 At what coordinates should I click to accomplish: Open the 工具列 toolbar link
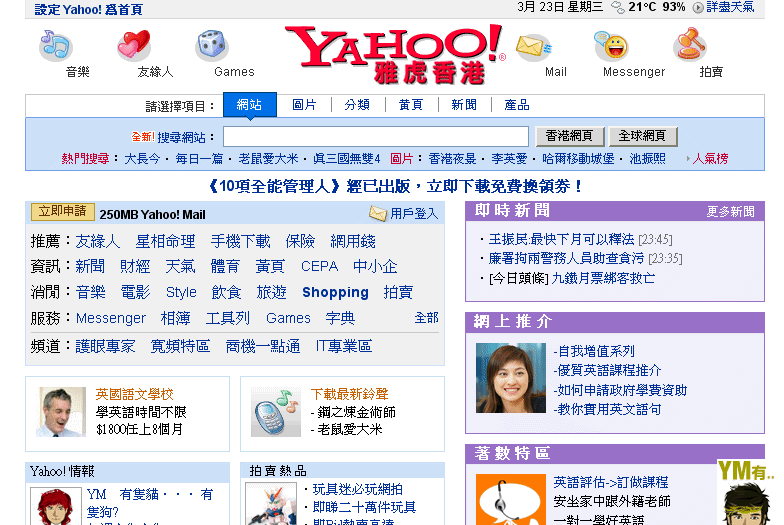(228, 318)
